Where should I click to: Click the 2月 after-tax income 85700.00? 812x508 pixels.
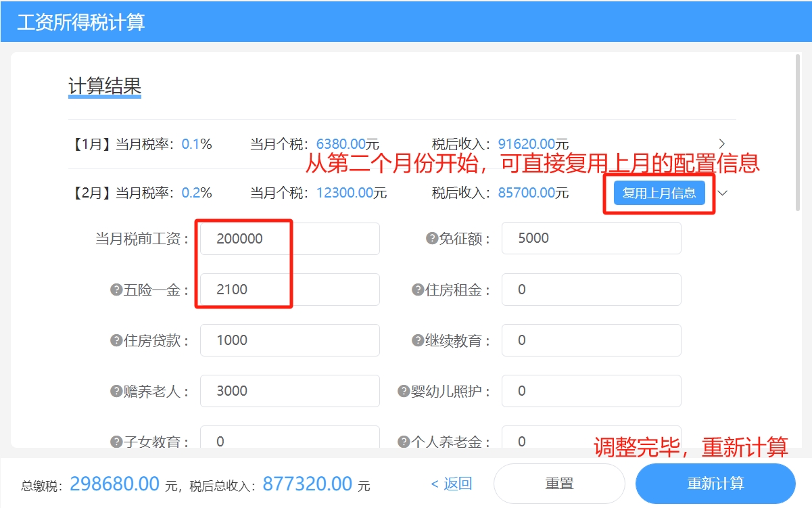pyautogui.click(x=527, y=193)
